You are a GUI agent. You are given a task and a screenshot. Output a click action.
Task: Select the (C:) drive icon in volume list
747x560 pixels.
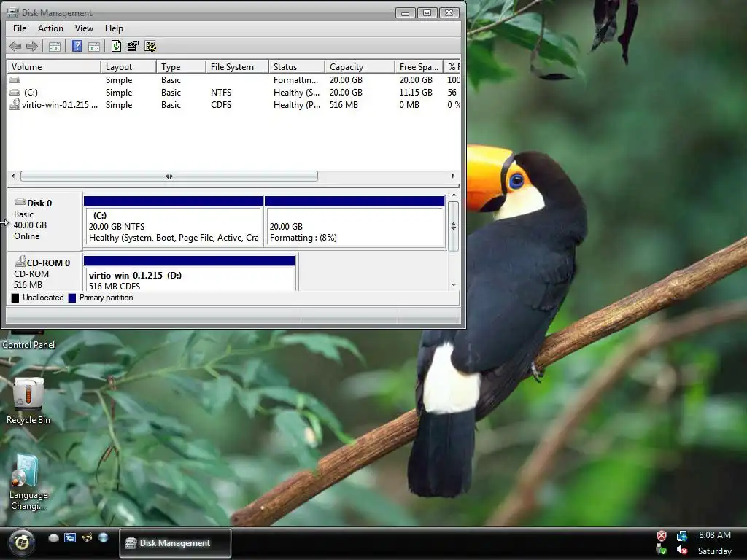15,93
